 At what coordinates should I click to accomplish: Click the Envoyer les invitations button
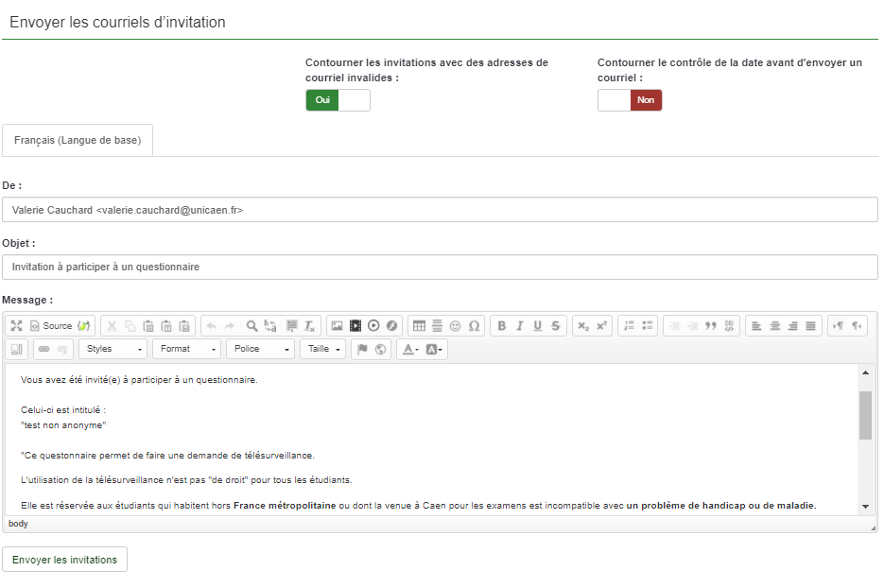[64, 560]
